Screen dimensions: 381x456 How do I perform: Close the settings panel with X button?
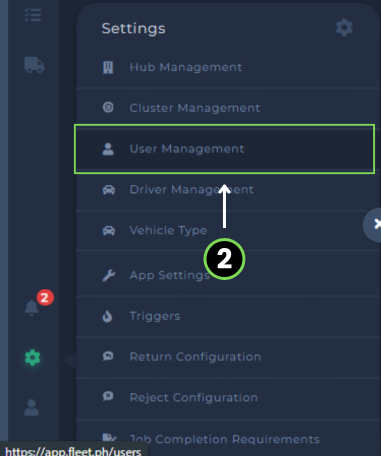tap(373, 224)
